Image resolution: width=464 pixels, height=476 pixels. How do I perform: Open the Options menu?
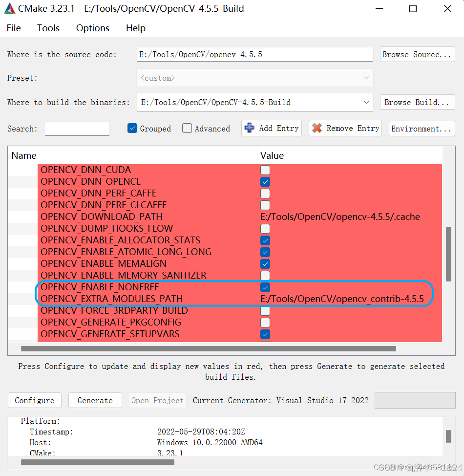click(92, 28)
